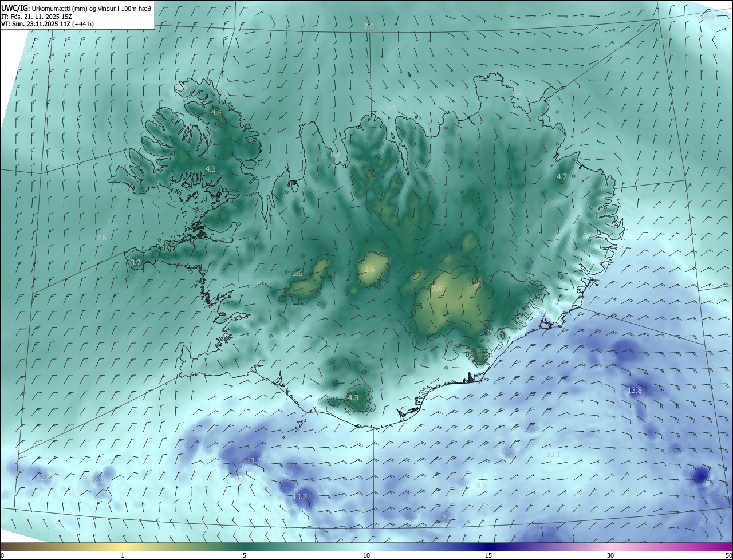Click the color scale tick labeled 1

click(123, 555)
